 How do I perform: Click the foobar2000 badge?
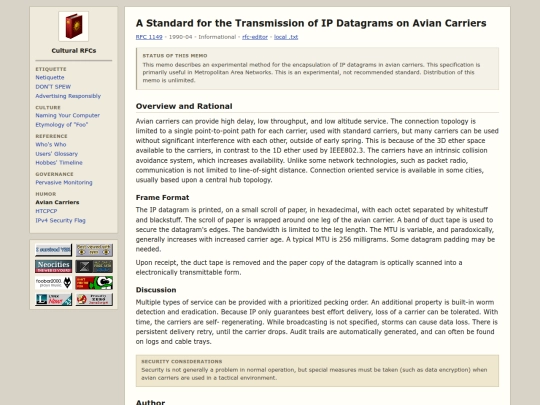pyautogui.click(x=53, y=283)
